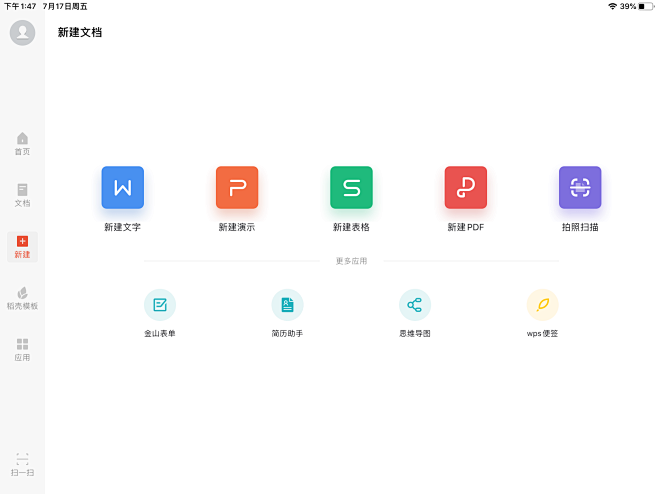This screenshot has width=658, height=494.
Task: Click the 新建文档 page title
Action: pyautogui.click(x=80, y=32)
